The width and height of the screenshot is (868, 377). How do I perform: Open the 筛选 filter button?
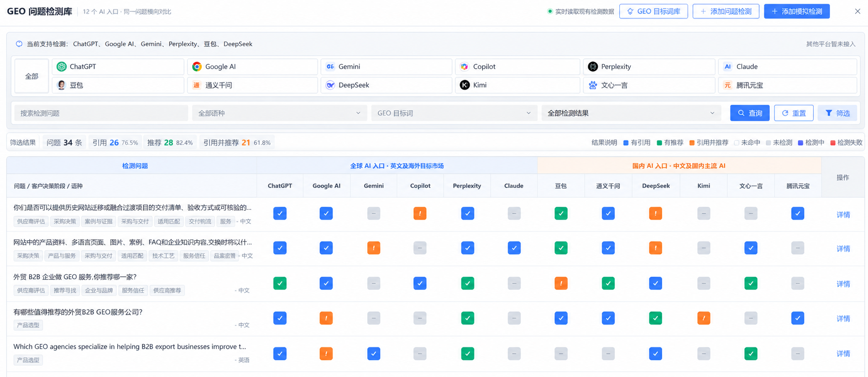click(x=837, y=113)
